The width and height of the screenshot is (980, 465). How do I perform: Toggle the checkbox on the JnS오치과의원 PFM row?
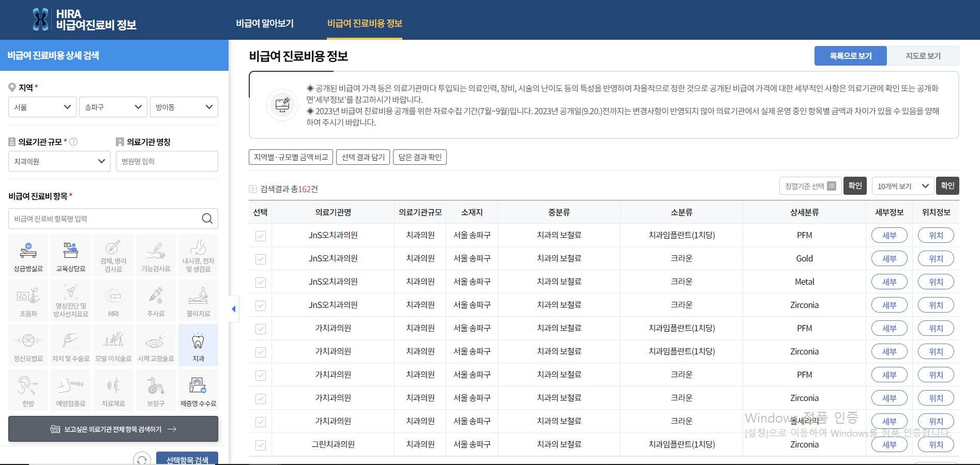pos(260,235)
